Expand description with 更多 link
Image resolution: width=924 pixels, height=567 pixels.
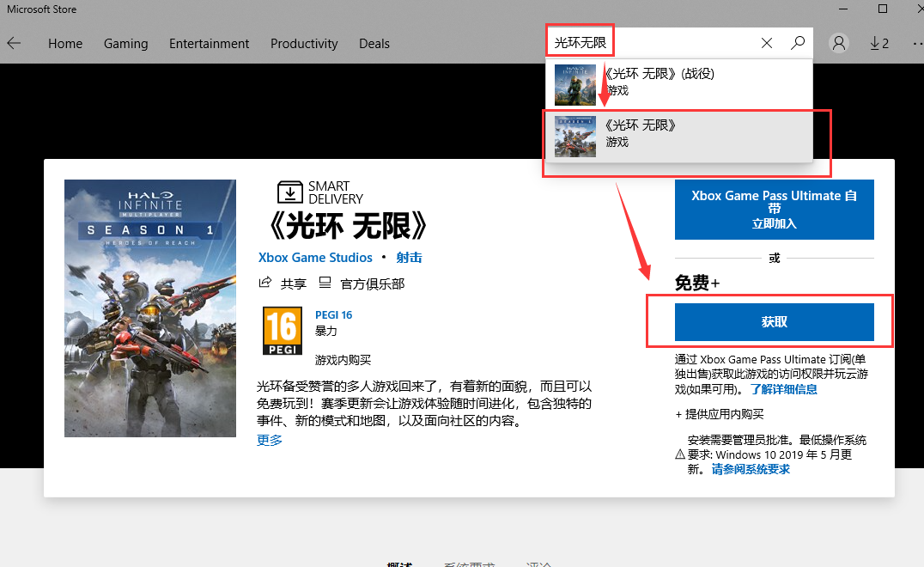(x=270, y=440)
